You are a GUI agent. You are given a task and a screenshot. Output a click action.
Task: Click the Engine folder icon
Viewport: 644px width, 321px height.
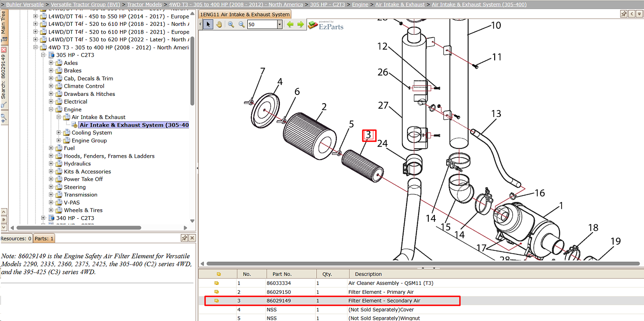point(59,110)
